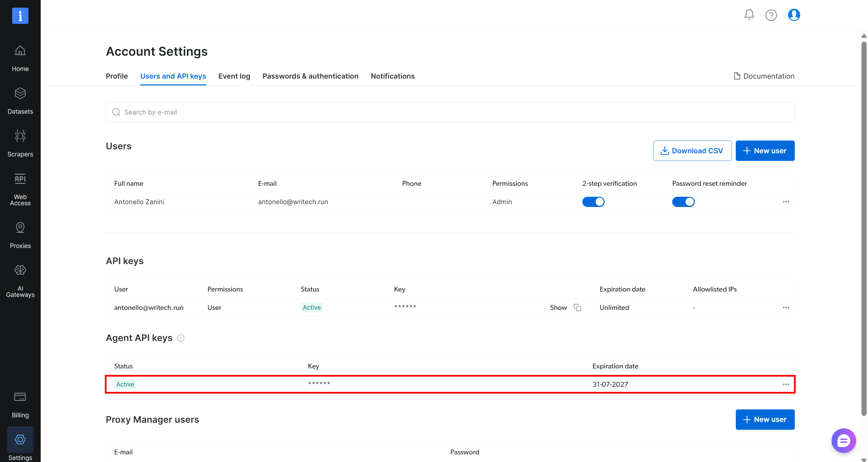Open Home from the sidebar
The height and width of the screenshot is (462, 868).
point(20,59)
